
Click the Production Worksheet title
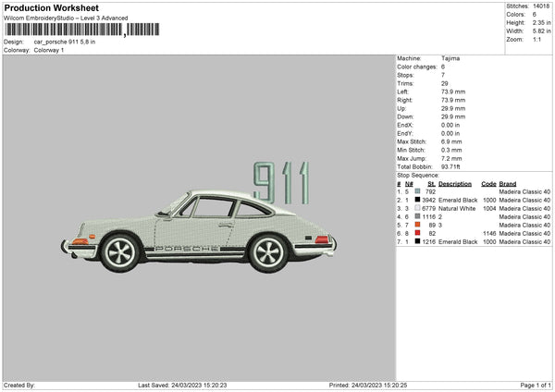[x=51, y=7]
